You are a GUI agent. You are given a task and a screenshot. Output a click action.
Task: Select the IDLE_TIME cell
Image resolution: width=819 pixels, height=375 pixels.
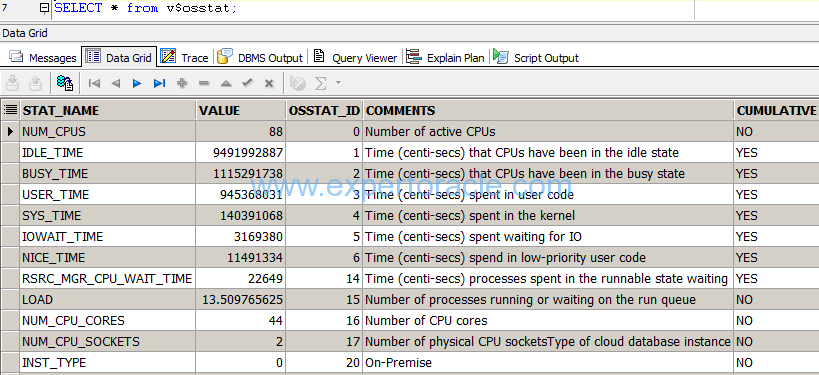(x=108, y=153)
